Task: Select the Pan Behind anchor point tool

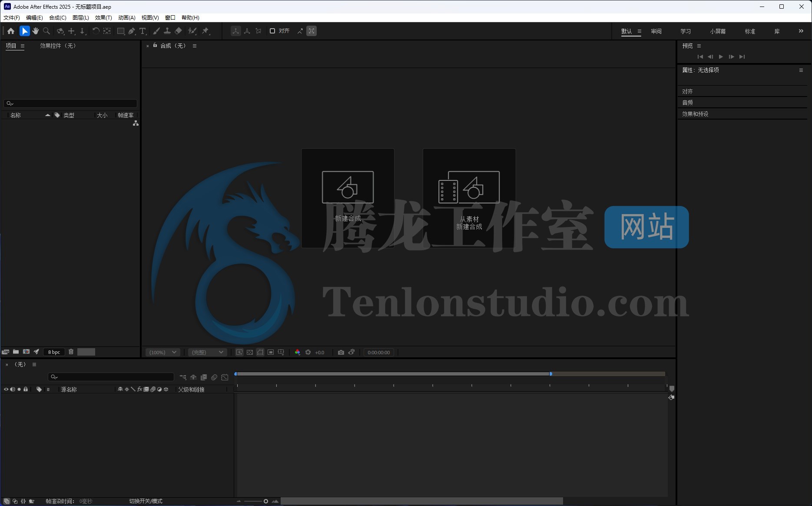Action: (107, 31)
